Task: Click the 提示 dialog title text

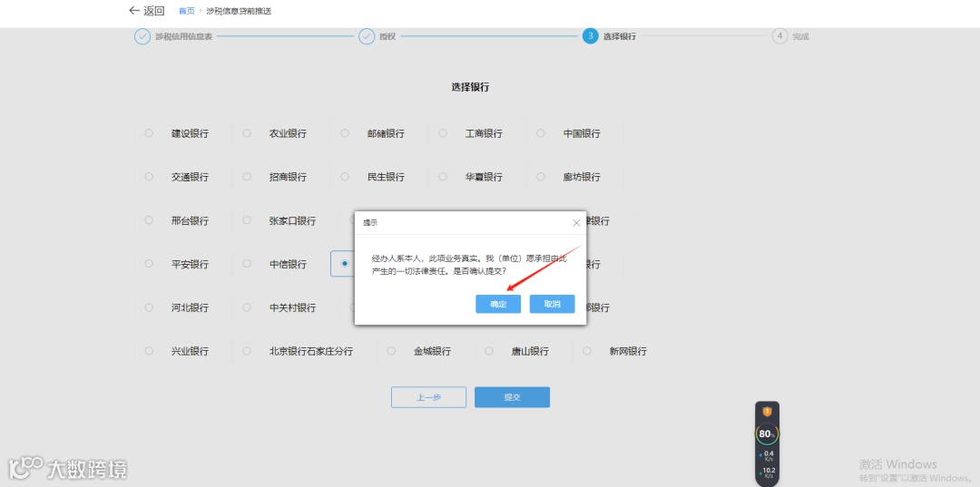Action: click(x=370, y=223)
